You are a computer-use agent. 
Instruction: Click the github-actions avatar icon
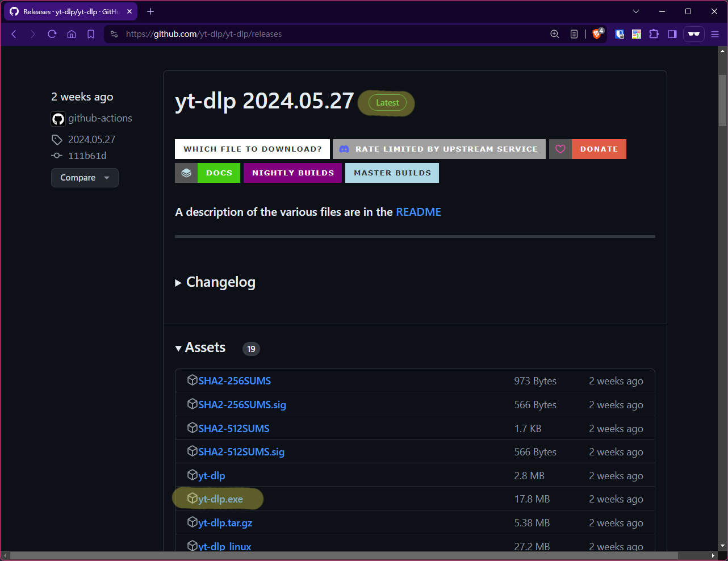pyautogui.click(x=57, y=119)
